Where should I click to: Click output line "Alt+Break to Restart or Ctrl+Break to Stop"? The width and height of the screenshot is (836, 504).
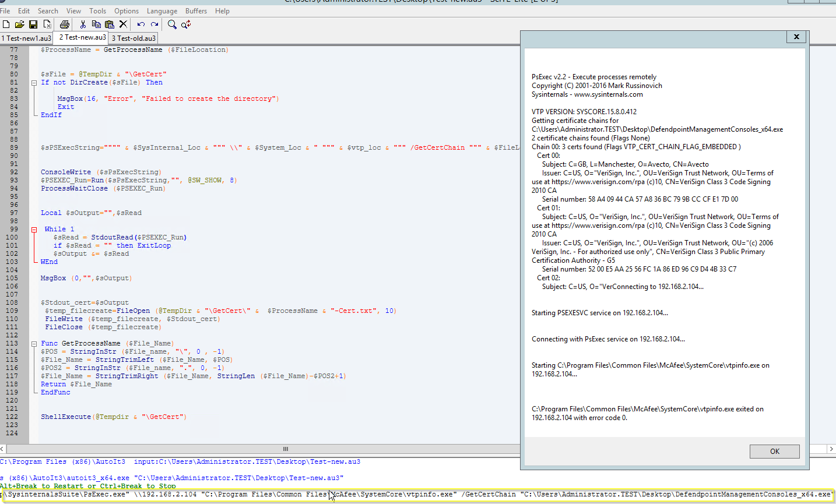[88, 486]
